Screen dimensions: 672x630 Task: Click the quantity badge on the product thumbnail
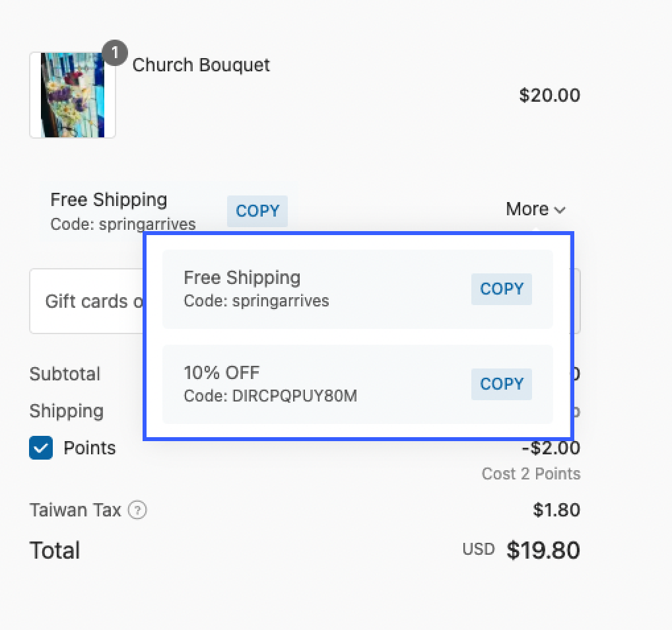coord(115,53)
